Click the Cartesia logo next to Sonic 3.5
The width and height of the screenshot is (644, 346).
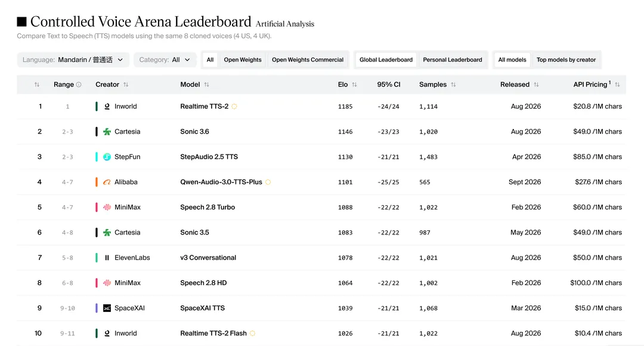pyautogui.click(x=107, y=233)
